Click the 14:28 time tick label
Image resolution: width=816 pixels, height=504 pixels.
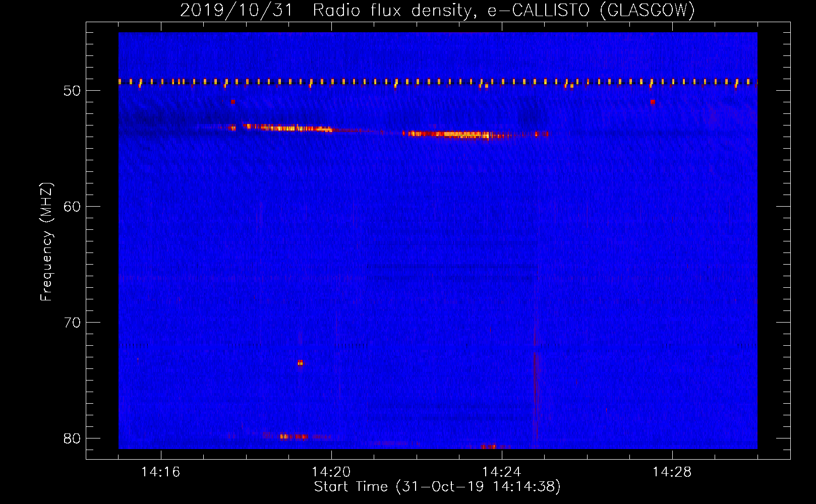tap(672, 472)
